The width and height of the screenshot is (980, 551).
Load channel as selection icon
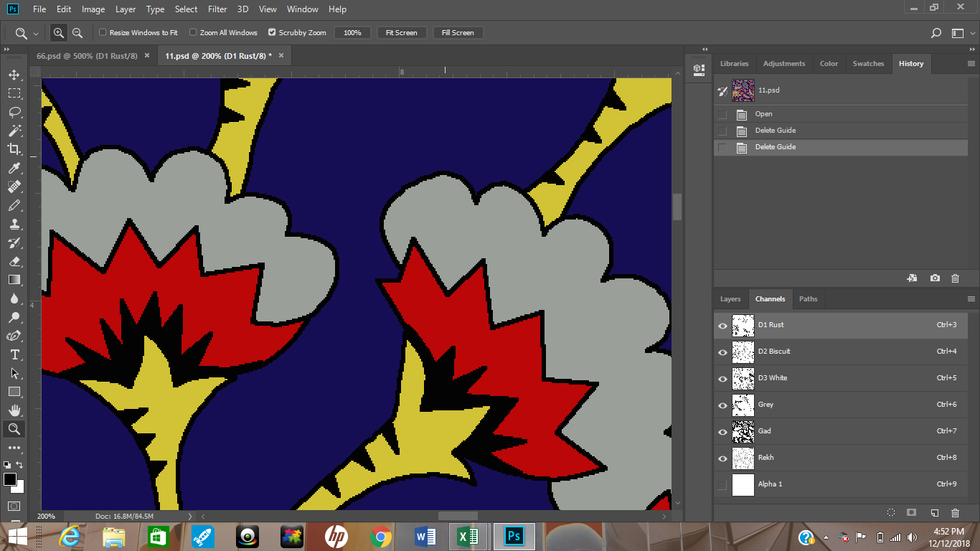pos(891,513)
